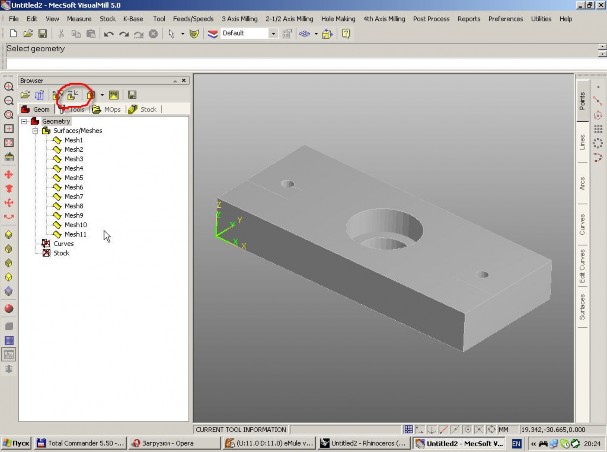Click the help question-mark icon in toolbar
The height and width of the screenshot is (452, 607).
(346, 34)
